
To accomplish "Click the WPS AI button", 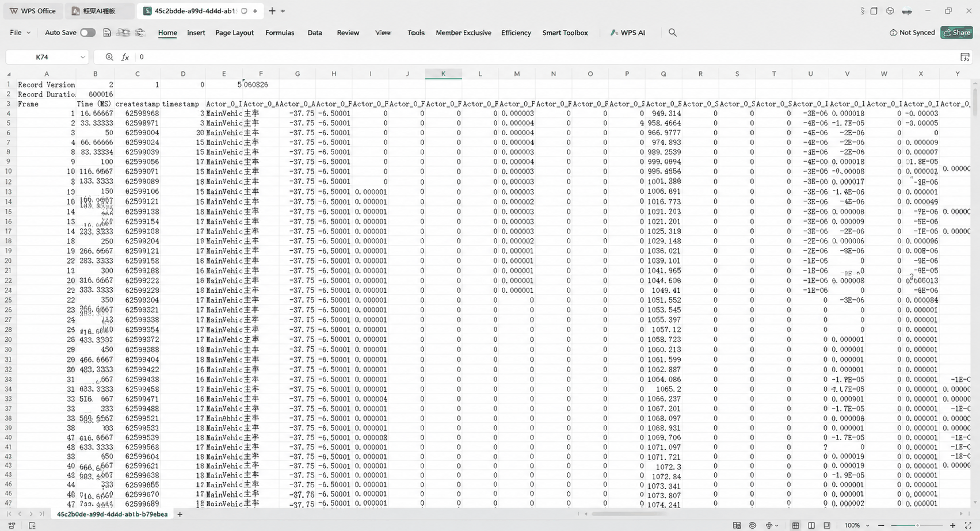I will click(628, 33).
